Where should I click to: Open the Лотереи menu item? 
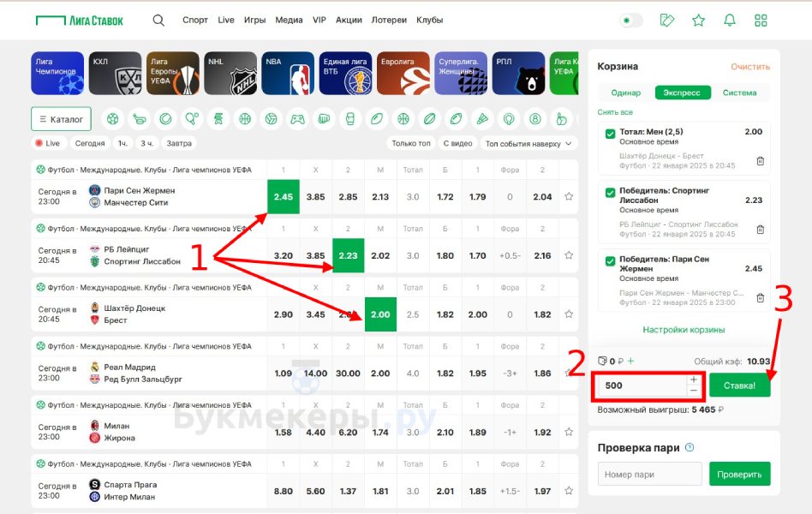[x=389, y=21]
